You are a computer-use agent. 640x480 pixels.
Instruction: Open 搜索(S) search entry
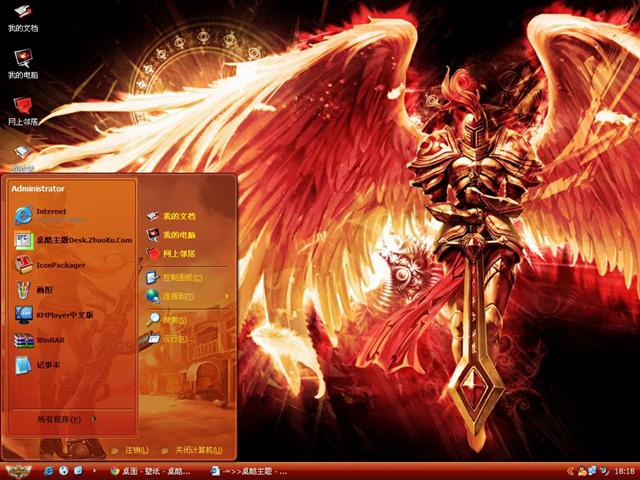point(167,320)
